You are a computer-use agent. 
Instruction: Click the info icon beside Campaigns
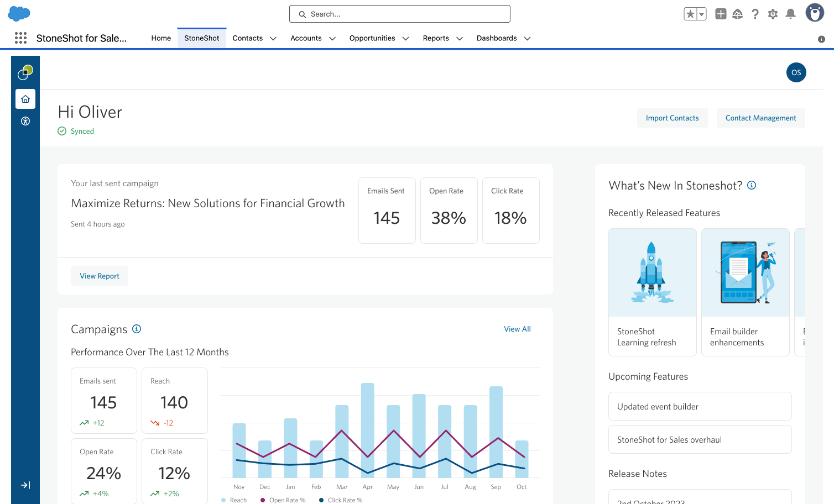pyautogui.click(x=137, y=329)
